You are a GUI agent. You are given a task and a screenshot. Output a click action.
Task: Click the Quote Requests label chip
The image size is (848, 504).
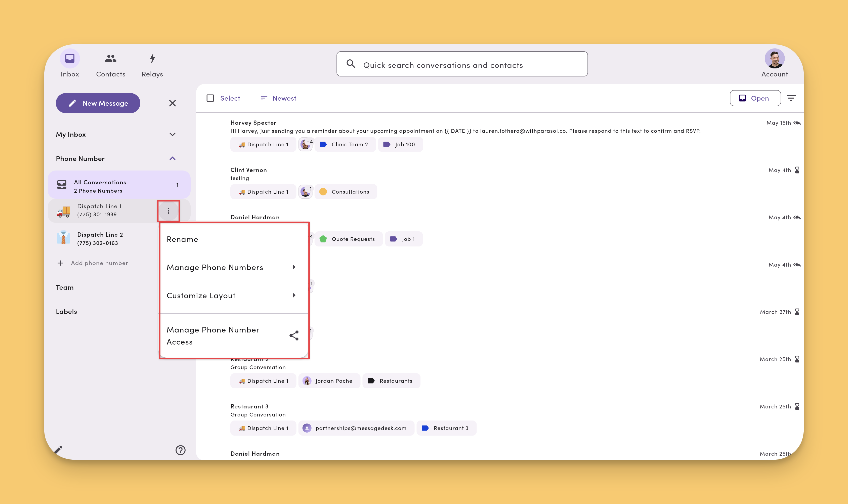(x=349, y=239)
